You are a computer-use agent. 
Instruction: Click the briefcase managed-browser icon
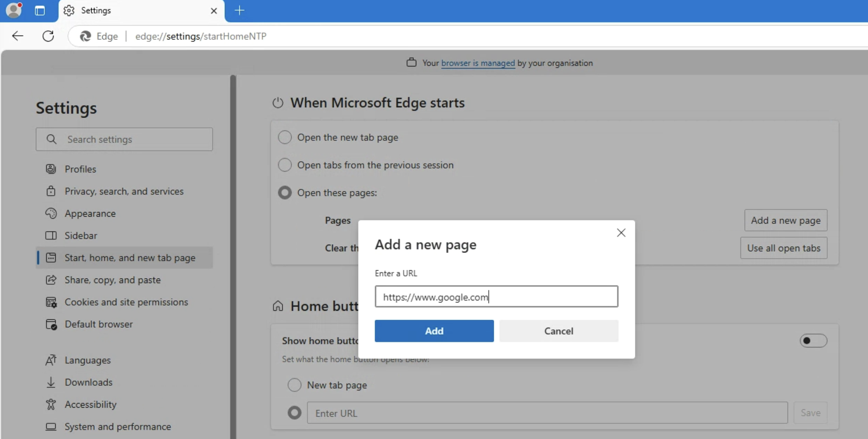click(x=411, y=63)
